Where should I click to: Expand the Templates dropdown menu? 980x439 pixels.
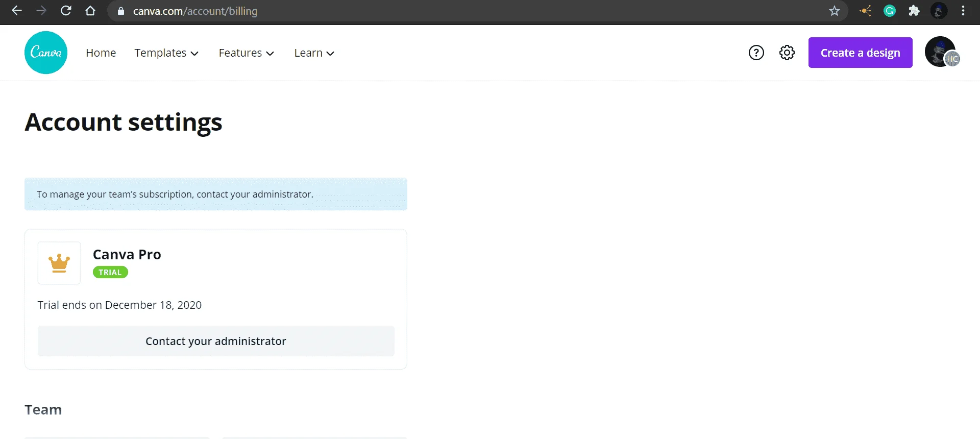166,53
